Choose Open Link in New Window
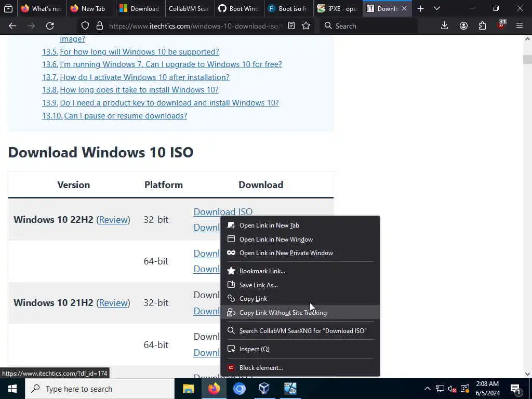Screen dimensions: 532x399 coord(300,239)
